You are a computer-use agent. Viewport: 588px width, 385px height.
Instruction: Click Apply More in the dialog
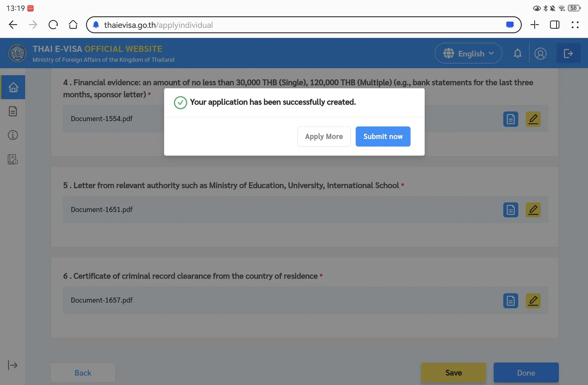pyautogui.click(x=324, y=136)
